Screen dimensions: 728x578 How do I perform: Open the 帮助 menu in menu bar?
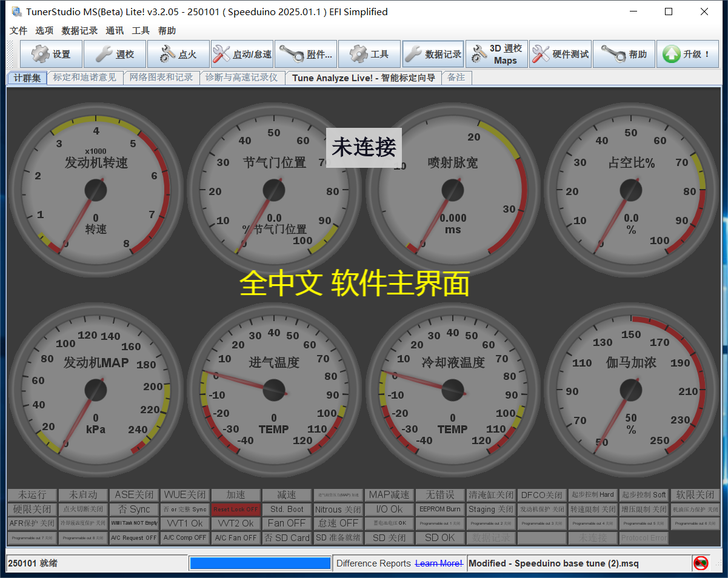(167, 30)
